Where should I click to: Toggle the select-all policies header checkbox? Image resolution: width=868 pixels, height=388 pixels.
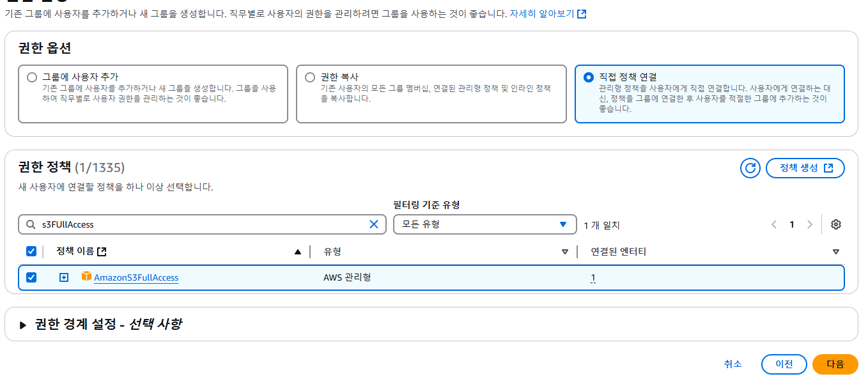(x=31, y=251)
